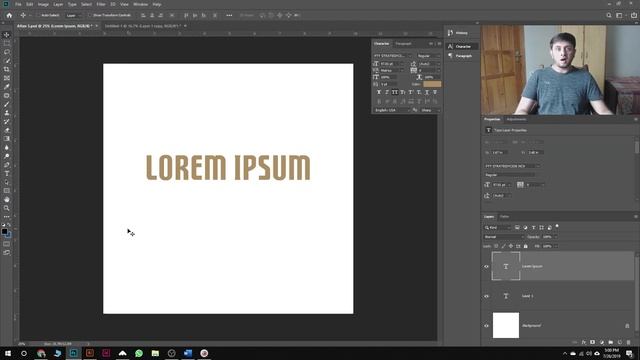Open the Auto-Select Layer dropdown
This screenshot has height=360, width=640.
(x=74, y=15)
